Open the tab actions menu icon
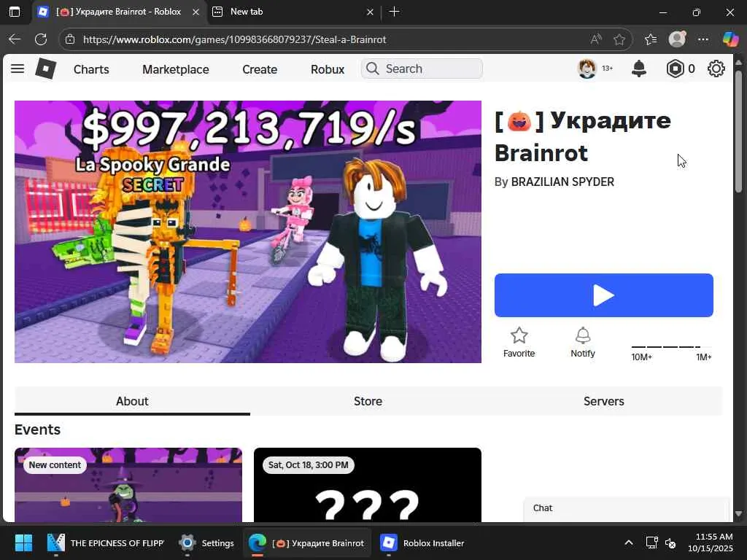The width and height of the screenshot is (747, 560). click(15, 12)
